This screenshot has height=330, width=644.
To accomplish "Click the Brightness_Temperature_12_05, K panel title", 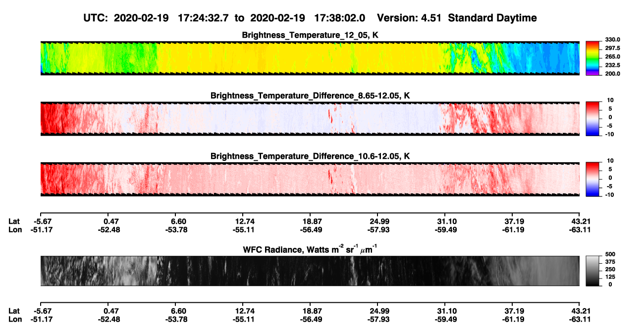I will 310,35.
